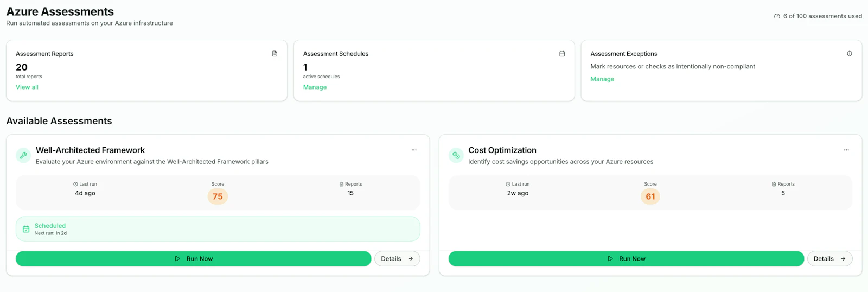Viewport: 868px width, 292px height.
Task: Click the Assessment Reports document icon
Action: 275,54
